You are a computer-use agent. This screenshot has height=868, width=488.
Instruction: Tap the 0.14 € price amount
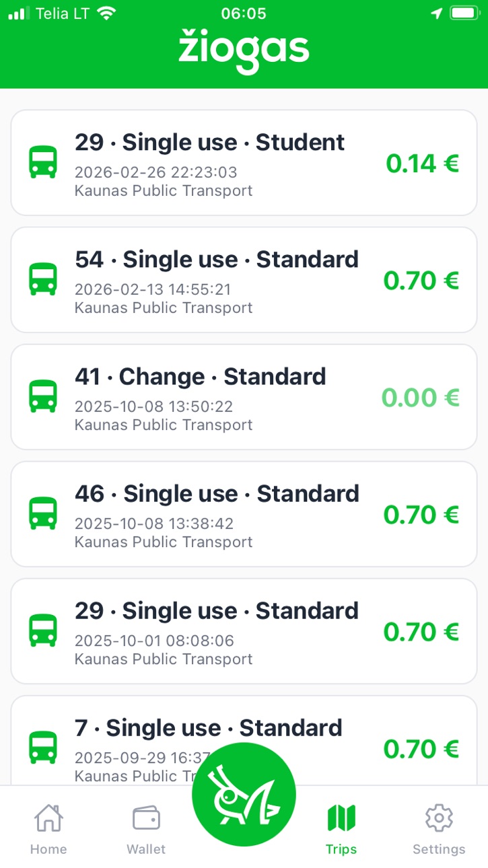(x=423, y=164)
